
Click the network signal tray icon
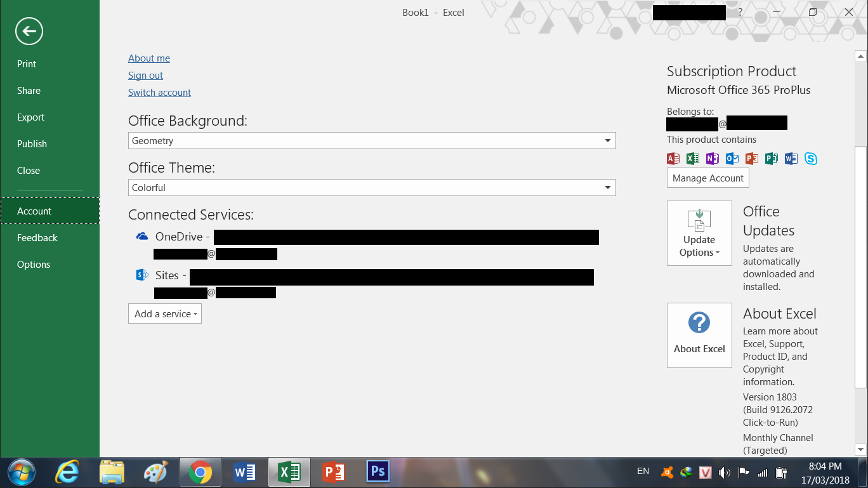pyautogui.click(x=763, y=472)
